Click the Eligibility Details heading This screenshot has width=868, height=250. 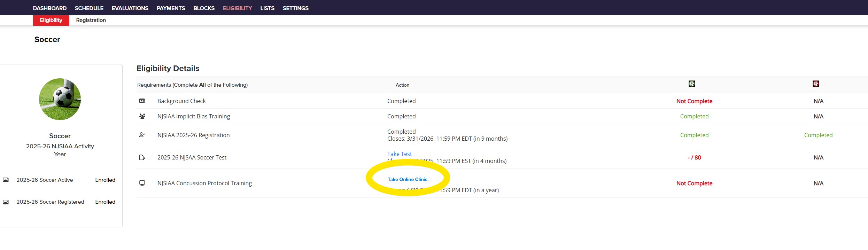168,68
